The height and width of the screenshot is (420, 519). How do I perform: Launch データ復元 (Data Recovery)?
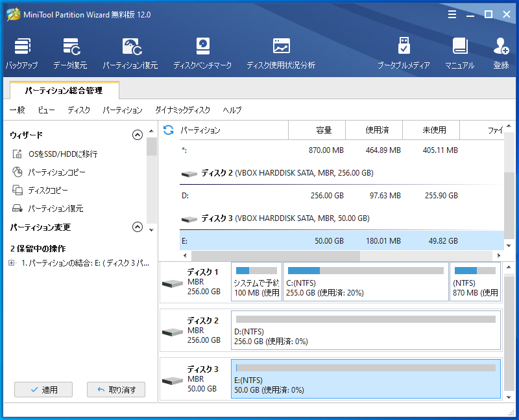click(x=71, y=53)
